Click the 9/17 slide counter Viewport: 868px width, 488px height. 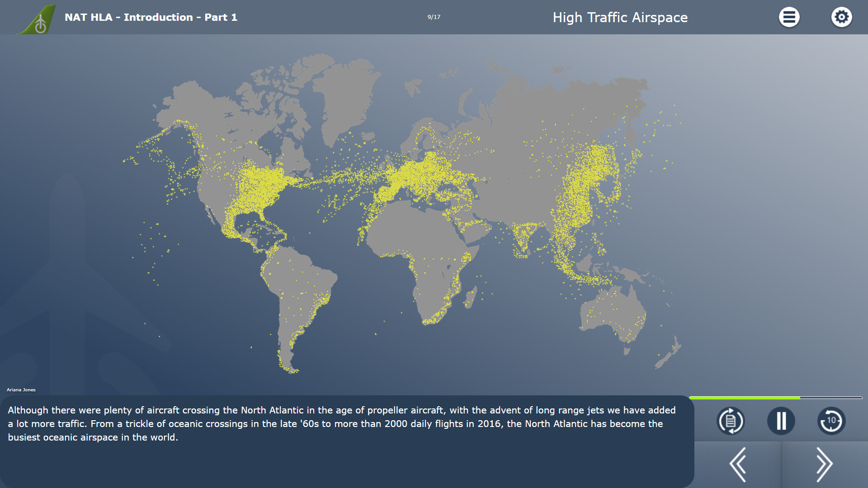434,17
